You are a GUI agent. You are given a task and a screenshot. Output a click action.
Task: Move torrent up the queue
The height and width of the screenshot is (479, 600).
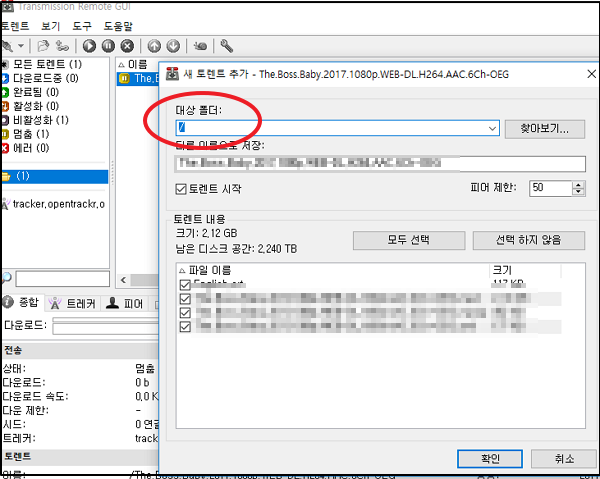(x=154, y=46)
